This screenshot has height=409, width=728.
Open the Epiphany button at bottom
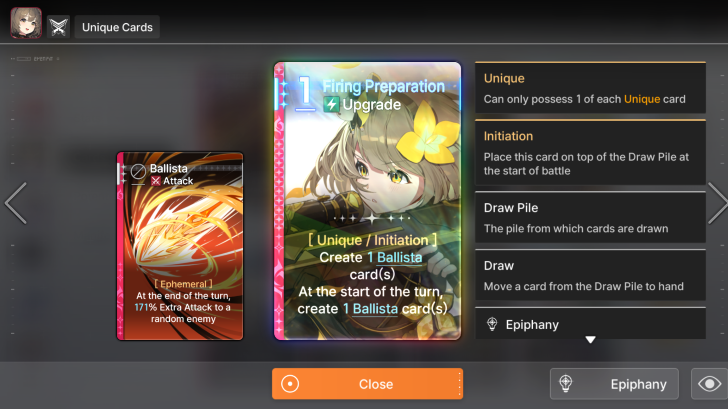[x=614, y=384]
